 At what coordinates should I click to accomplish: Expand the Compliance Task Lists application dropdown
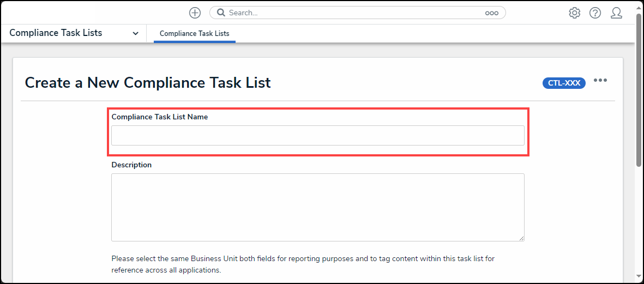[x=136, y=34]
